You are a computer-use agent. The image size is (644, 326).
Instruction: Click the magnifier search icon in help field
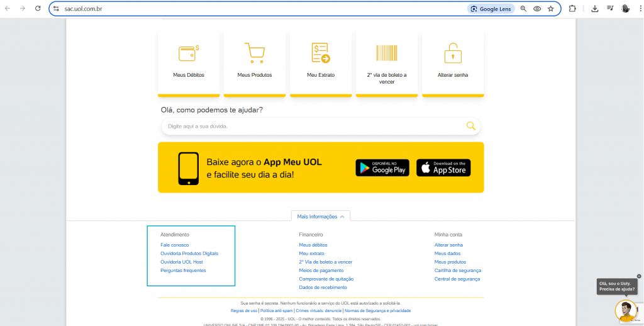[x=470, y=126]
